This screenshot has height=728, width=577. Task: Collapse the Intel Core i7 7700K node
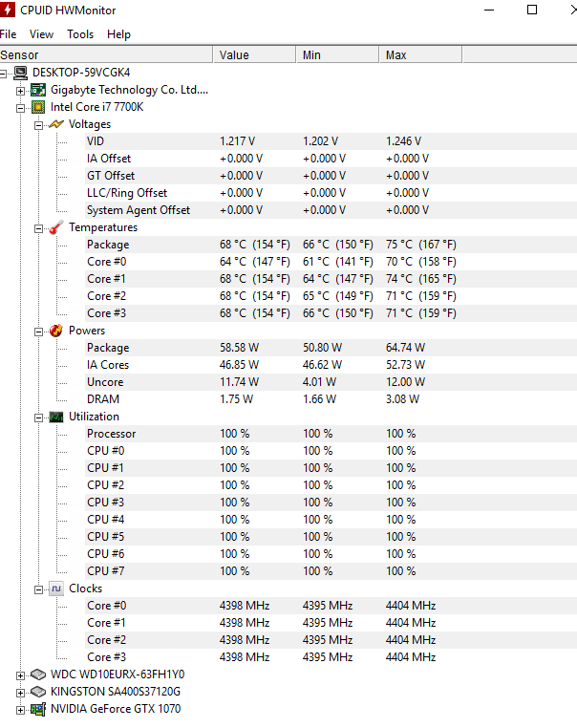(x=20, y=108)
